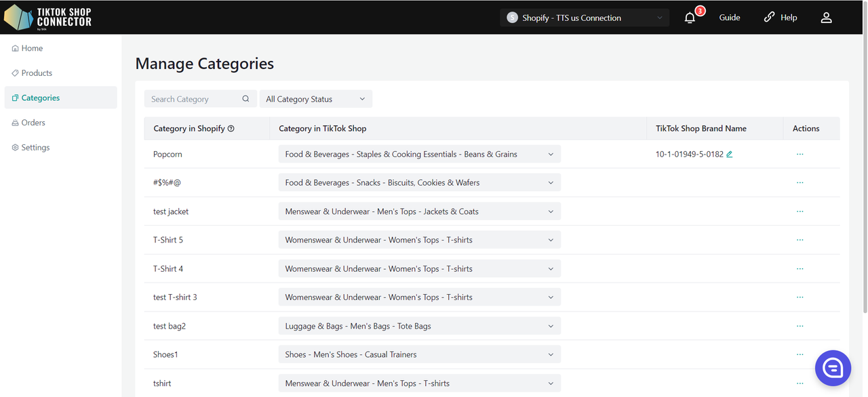This screenshot has width=868, height=397.
Task: Click the Guide link
Action: [x=730, y=18]
